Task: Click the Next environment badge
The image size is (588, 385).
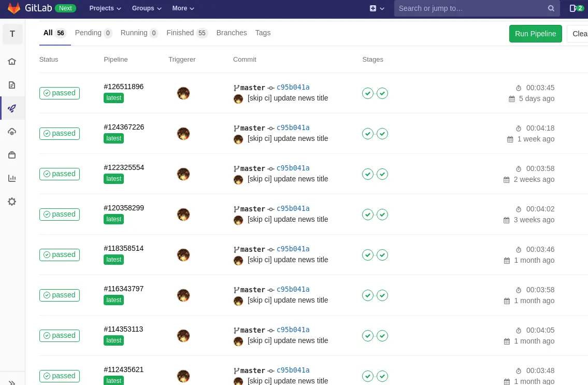Action: click(65, 8)
